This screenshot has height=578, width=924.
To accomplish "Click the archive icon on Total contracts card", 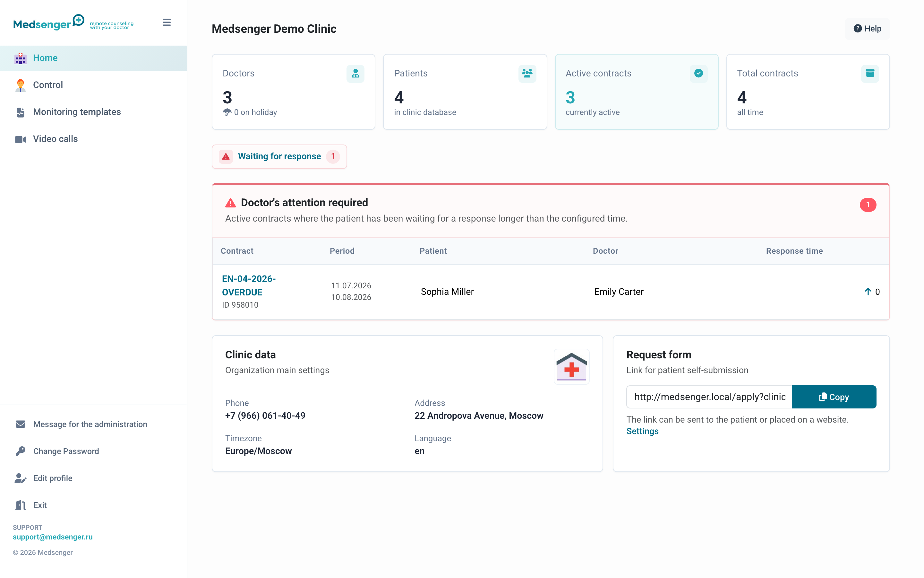I will (x=870, y=74).
